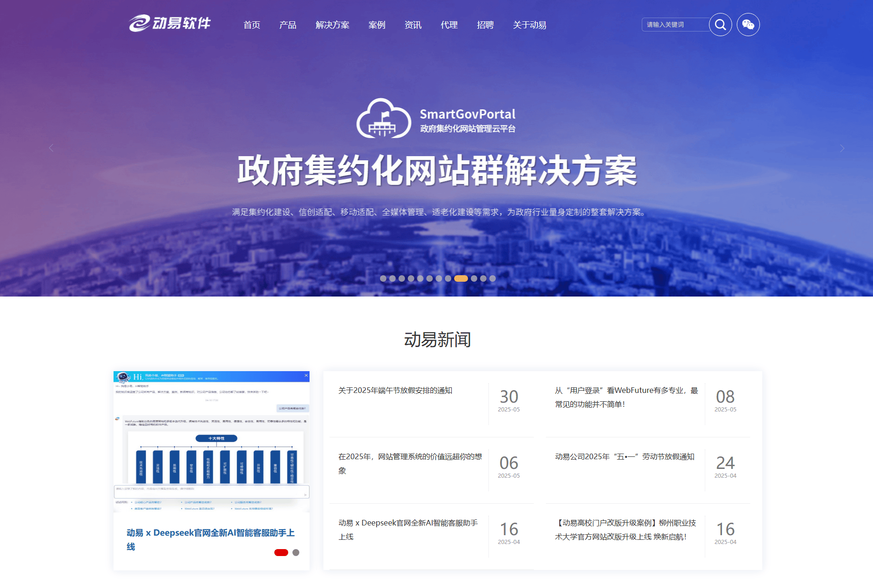Click the active orange banner carousel dot
This screenshot has height=588, width=873.
click(461, 278)
